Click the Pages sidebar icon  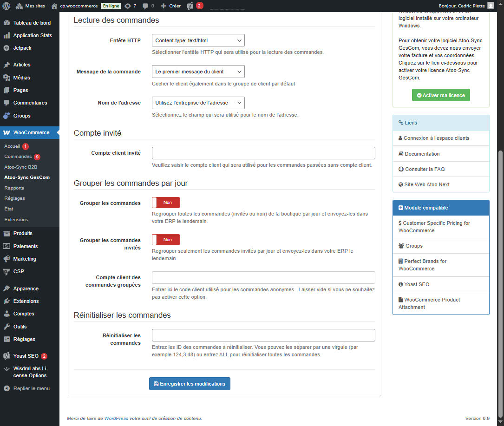[x=7, y=90]
